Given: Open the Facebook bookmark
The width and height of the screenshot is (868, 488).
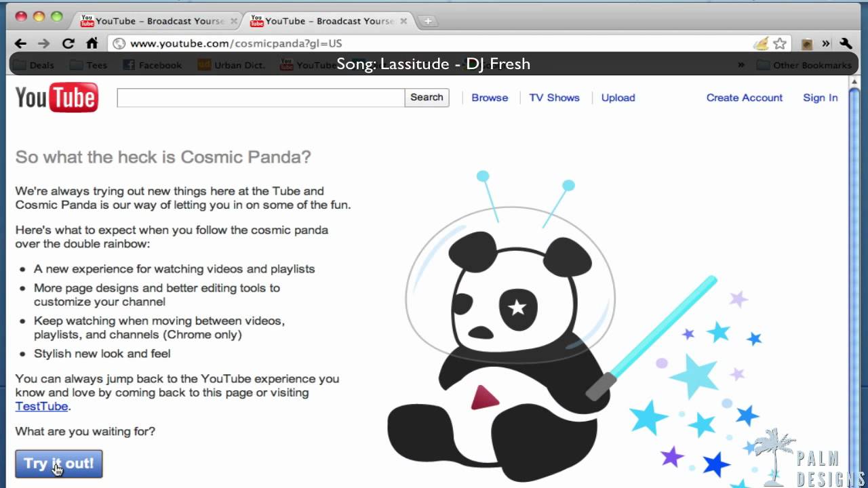Looking at the screenshot, I should (153, 65).
